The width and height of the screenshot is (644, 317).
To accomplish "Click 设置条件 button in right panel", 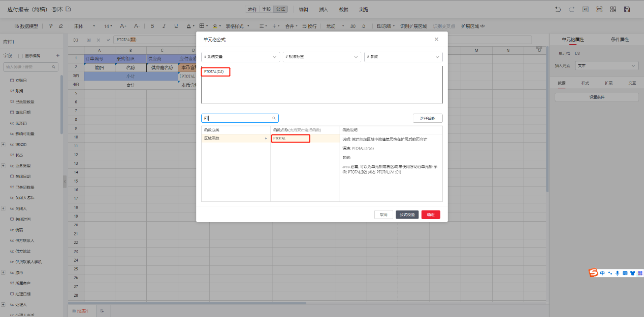I will [x=597, y=96].
